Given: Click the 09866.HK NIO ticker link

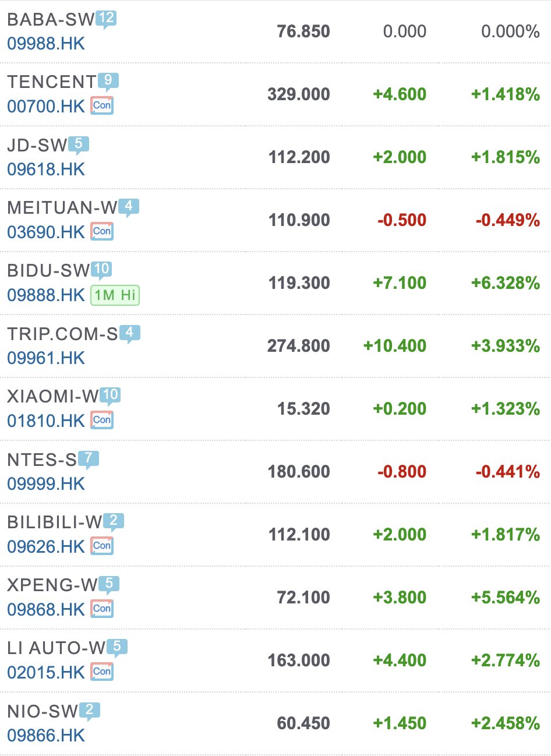Looking at the screenshot, I should pyautogui.click(x=46, y=736).
